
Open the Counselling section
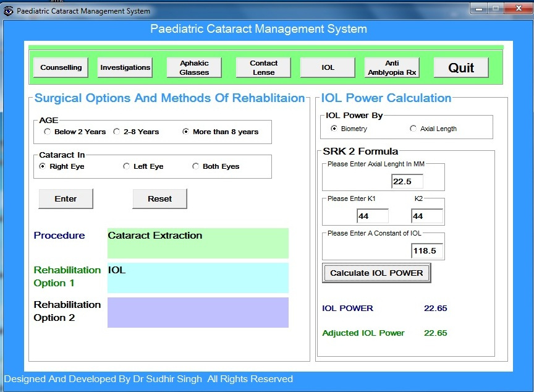(61, 68)
